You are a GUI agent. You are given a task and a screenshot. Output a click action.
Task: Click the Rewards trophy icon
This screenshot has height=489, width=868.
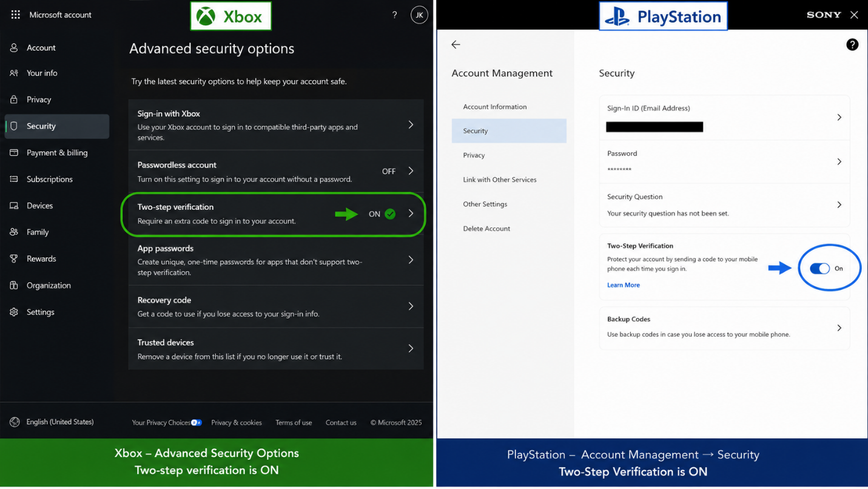[14, 258]
